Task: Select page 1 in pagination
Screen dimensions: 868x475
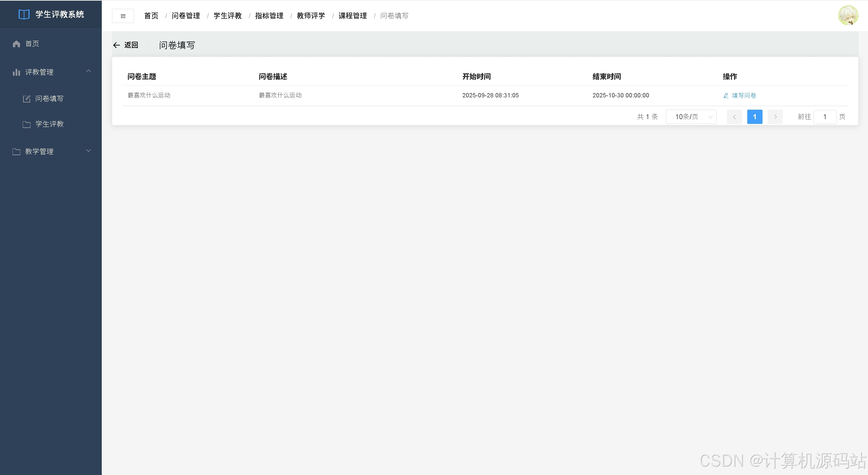Action: pyautogui.click(x=755, y=117)
